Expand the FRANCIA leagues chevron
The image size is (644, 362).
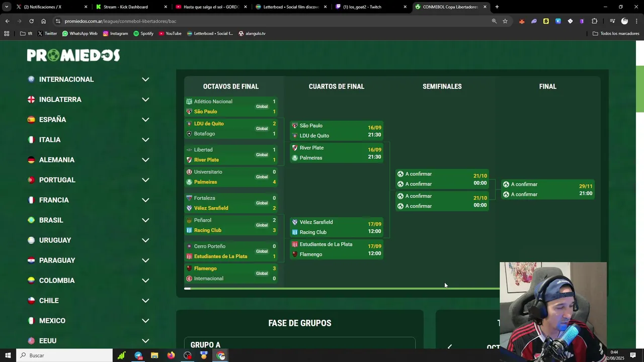coord(145,200)
